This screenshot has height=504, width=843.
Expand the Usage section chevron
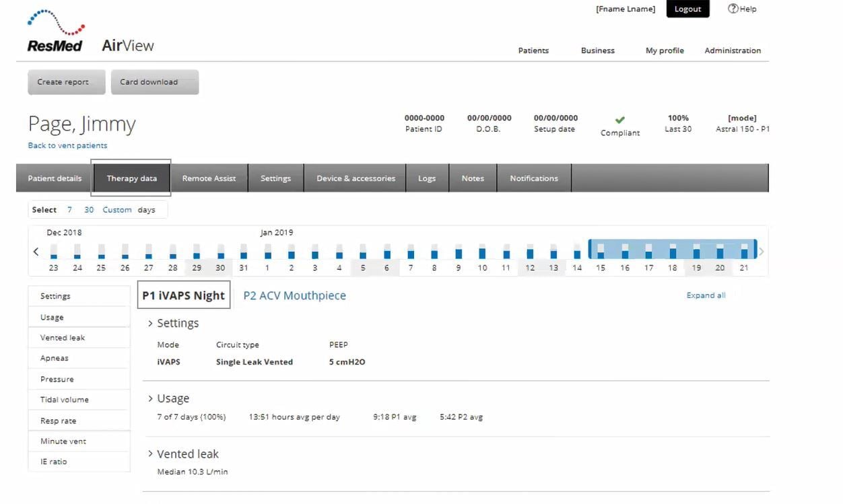[x=150, y=399]
